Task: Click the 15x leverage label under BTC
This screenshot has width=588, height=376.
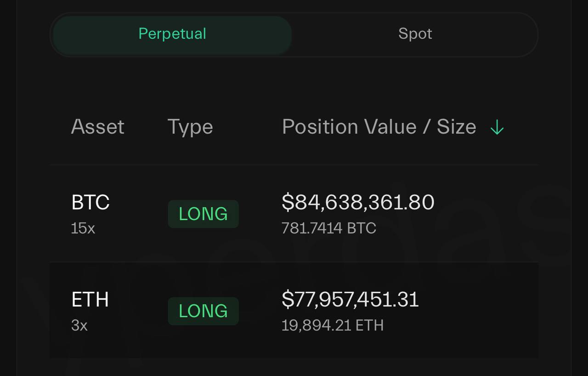Action: [83, 228]
